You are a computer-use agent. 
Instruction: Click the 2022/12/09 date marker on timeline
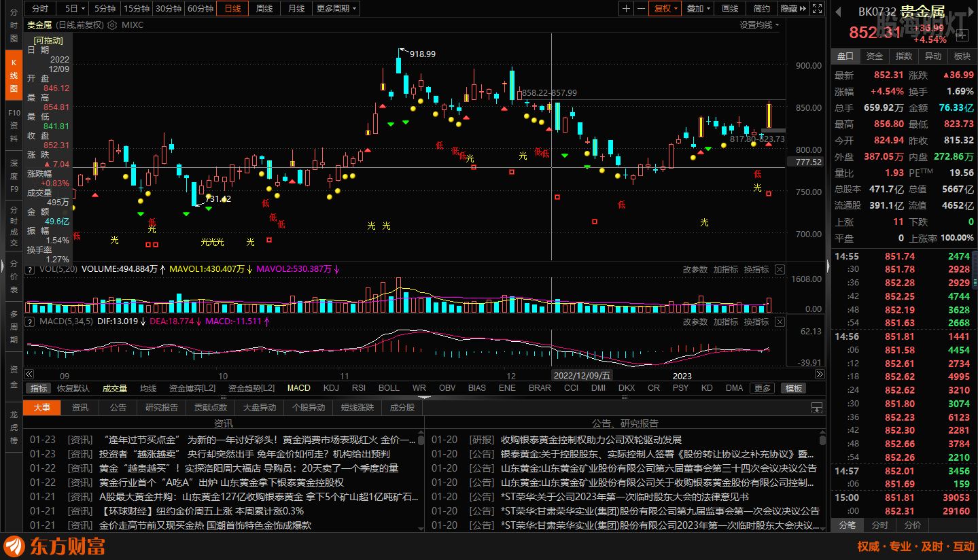point(582,375)
